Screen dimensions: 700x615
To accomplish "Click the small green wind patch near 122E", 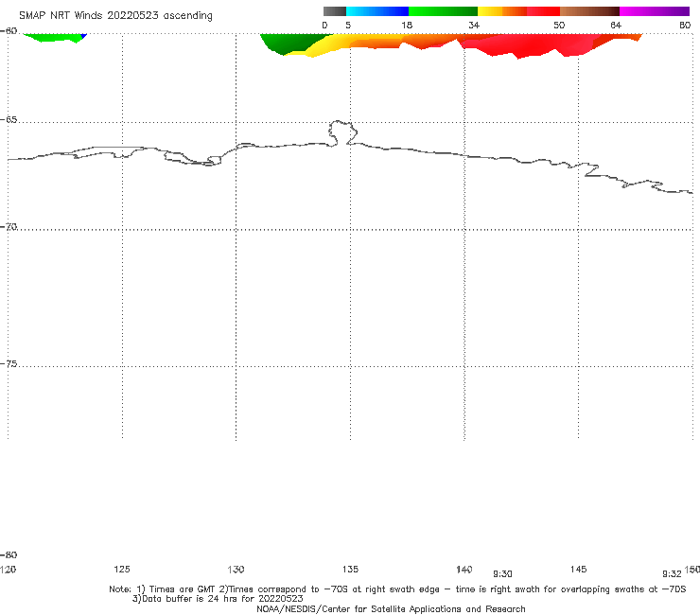I will coord(54,38).
